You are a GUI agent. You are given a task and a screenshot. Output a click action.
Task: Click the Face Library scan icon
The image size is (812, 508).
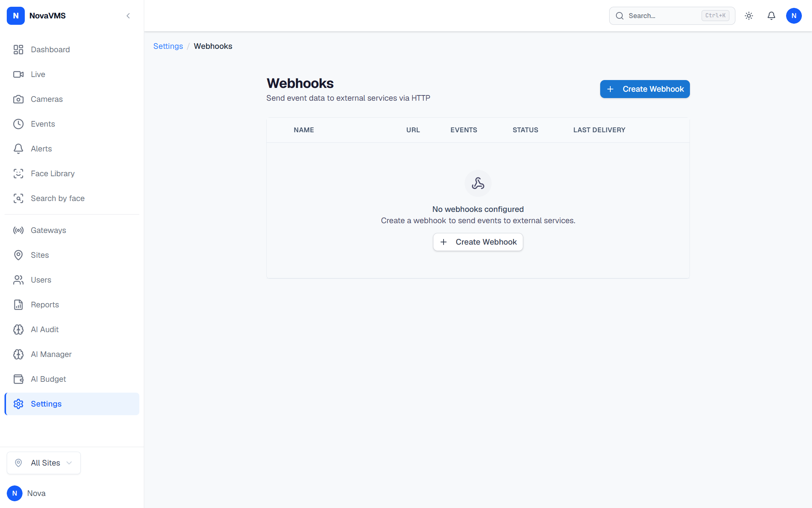click(x=18, y=174)
